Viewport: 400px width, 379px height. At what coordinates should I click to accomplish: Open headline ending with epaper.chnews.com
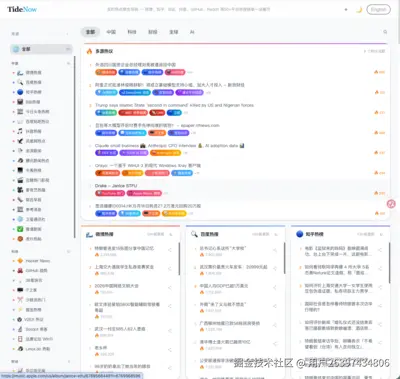point(157,125)
